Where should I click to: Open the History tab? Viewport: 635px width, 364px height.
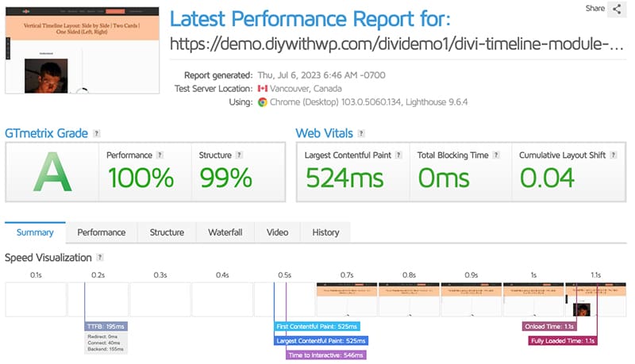(x=325, y=232)
